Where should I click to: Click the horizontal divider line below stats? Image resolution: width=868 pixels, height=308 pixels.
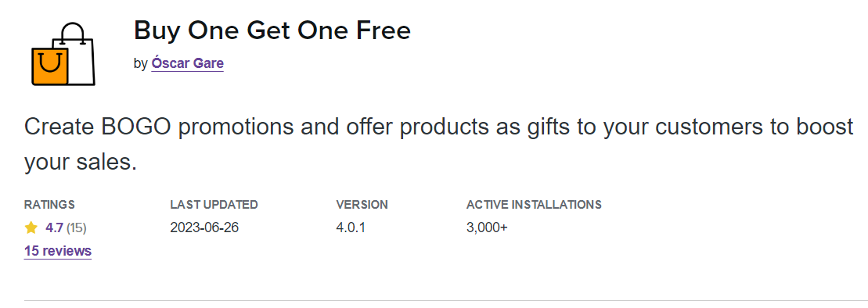(x=445, y=302)
